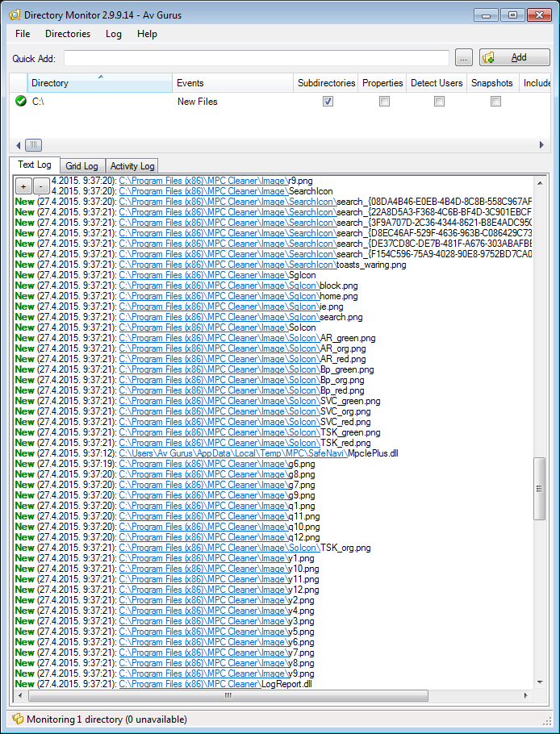The height and width of the screenshot is (734, 560).
Task: Enable Properties checkbox for C:\
Action: [x=384, y=101]
